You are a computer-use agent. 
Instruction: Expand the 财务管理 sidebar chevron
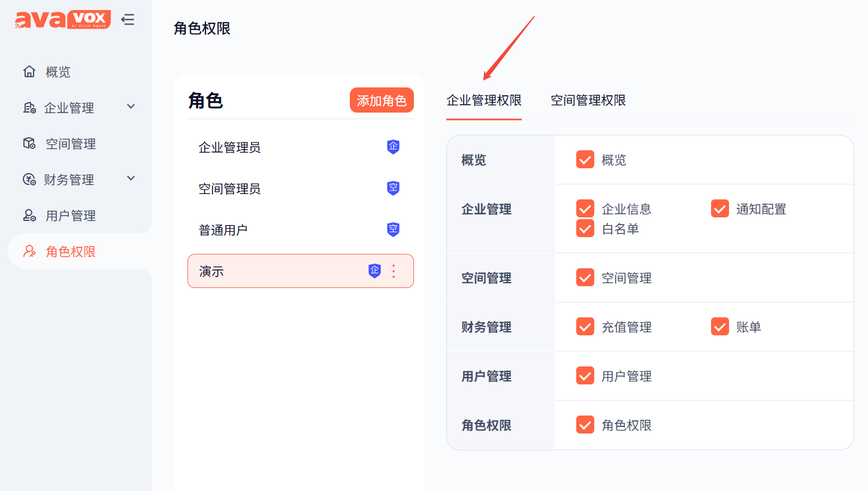[131, 178]
